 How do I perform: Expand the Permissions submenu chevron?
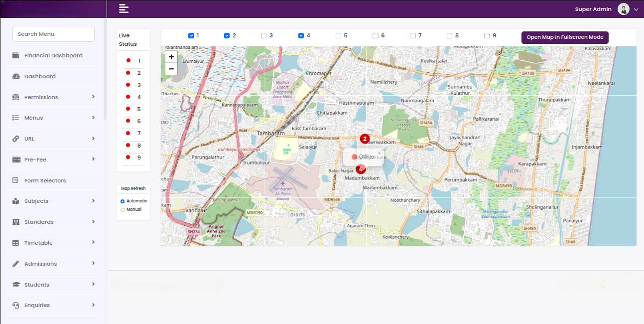tap(93, 97)
